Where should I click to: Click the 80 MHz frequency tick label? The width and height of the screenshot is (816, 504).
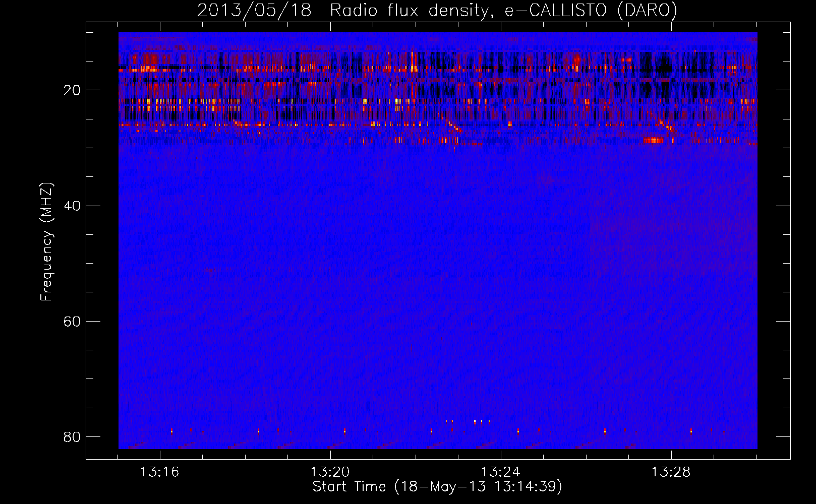click(x=72, y=436)
